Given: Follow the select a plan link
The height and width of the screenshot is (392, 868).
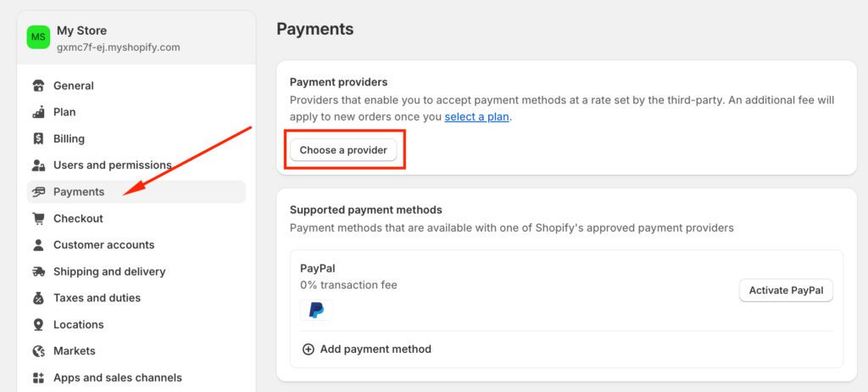Looking at the screenshot, I should tap(476, 116).
